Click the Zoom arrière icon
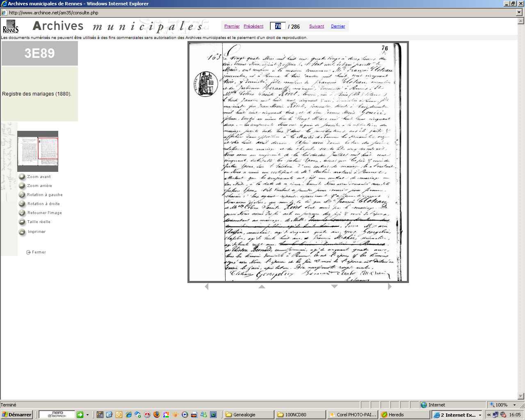 click(22, 186)
